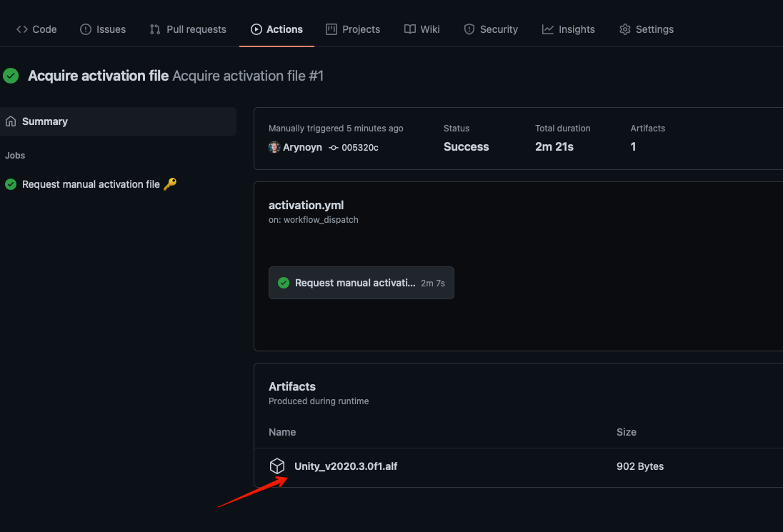Click the commit icon beside 005320c
The height and width of the screenshot is (532, 783).
coord(334,148)
